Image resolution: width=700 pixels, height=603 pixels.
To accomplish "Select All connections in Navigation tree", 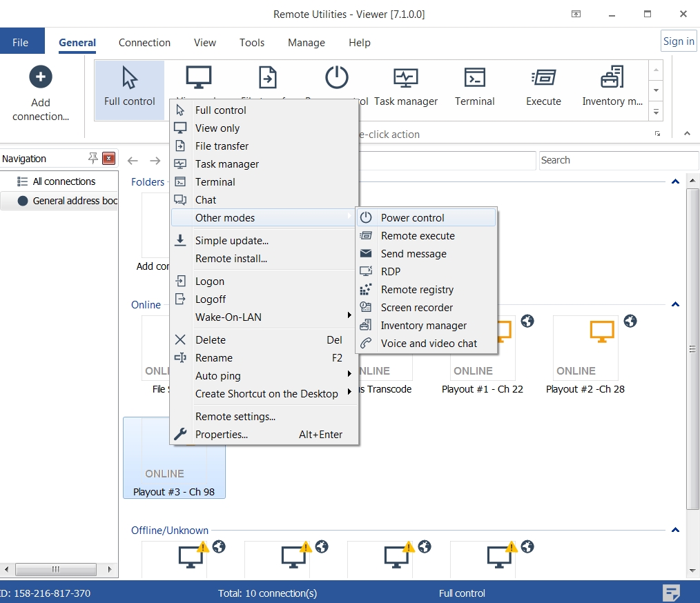I will (x=64, y=181).
